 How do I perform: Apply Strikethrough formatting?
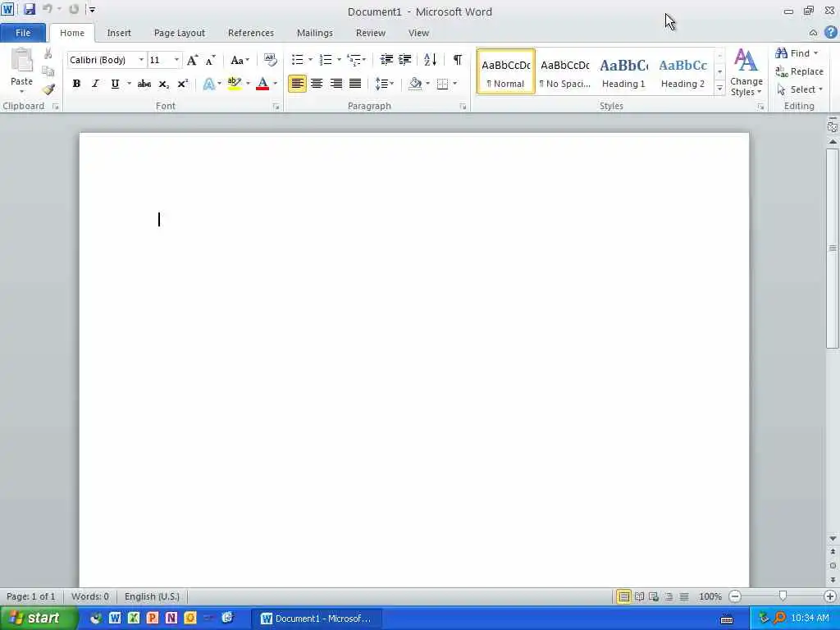click(144, 84)
